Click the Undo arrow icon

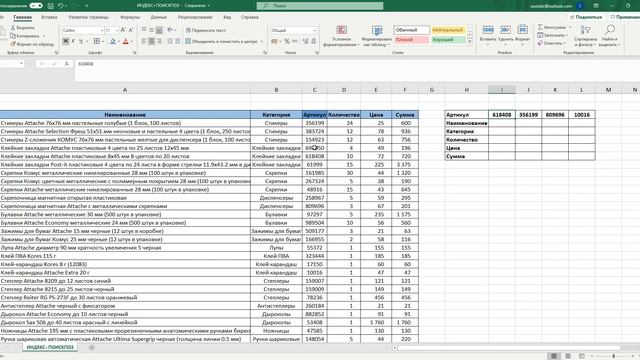[61, 6]
